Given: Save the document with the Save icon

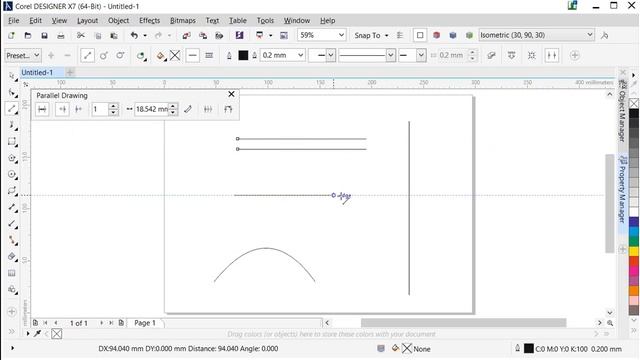Looking at the screenshot, I should tap(44, 36).
